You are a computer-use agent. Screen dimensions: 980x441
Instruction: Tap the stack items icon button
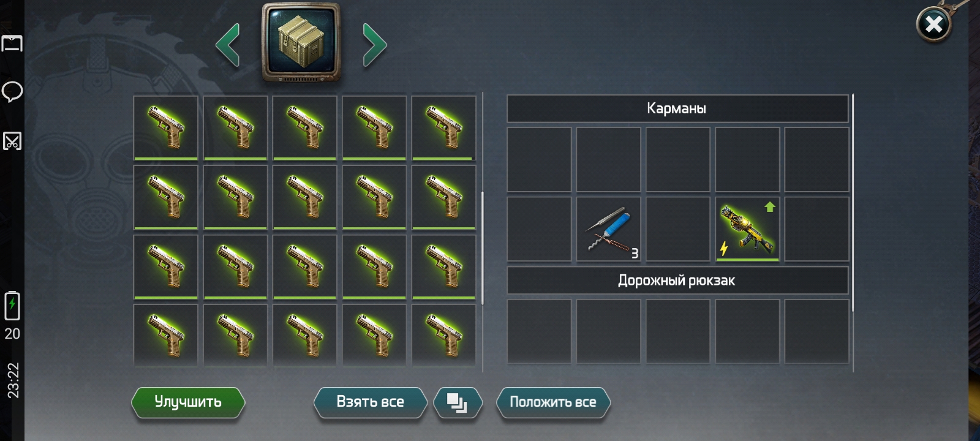pos(458,402)
